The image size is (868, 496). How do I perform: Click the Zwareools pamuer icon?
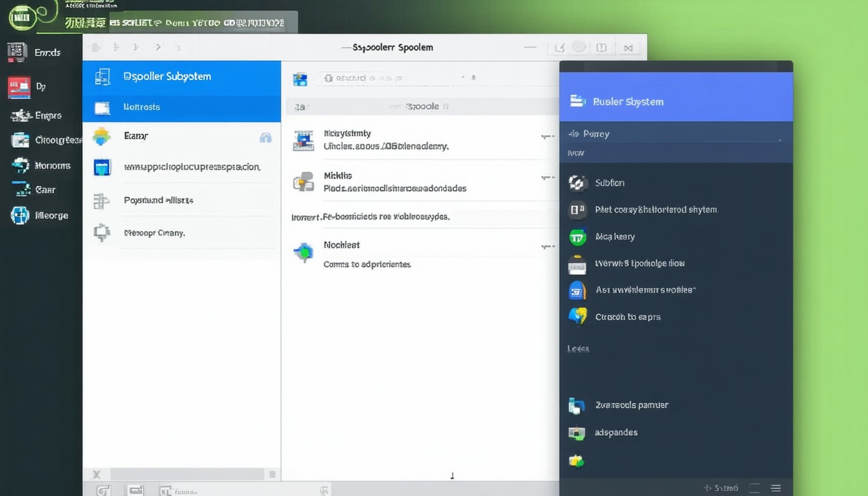coord(576,406)
